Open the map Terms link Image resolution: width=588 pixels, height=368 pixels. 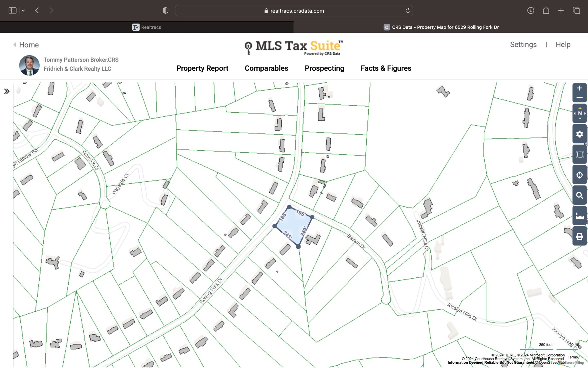(x=572, y=357)
